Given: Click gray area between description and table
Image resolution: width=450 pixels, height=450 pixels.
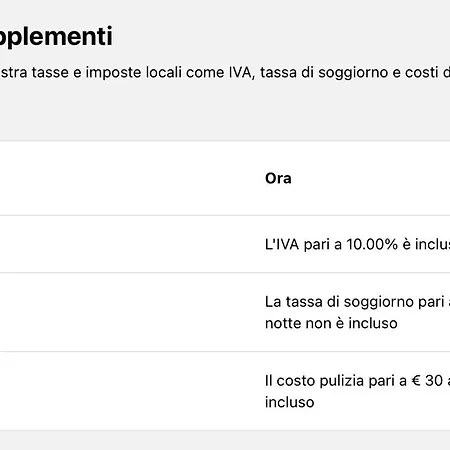Looking at the screenshot, I should [x=225, y=112].
